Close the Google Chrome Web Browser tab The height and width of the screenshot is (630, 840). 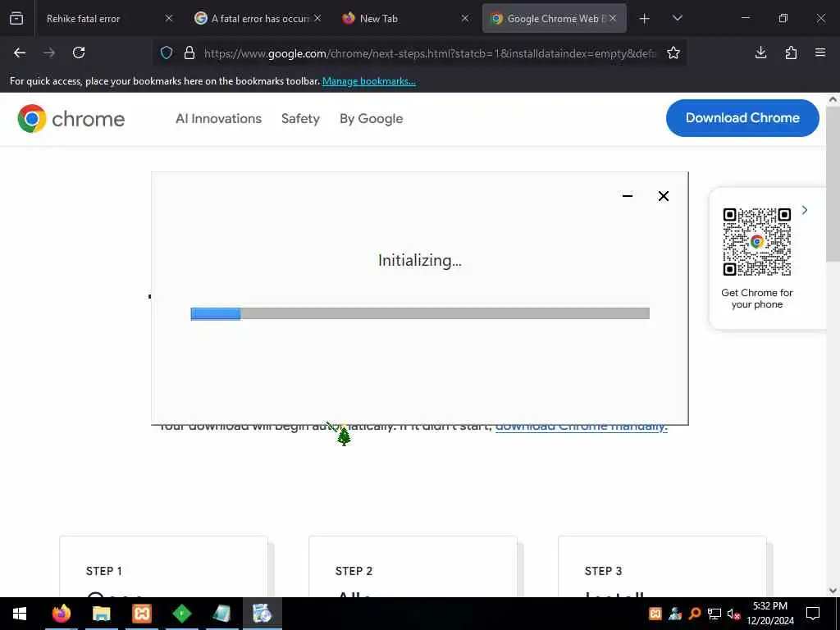pos(613,18)
